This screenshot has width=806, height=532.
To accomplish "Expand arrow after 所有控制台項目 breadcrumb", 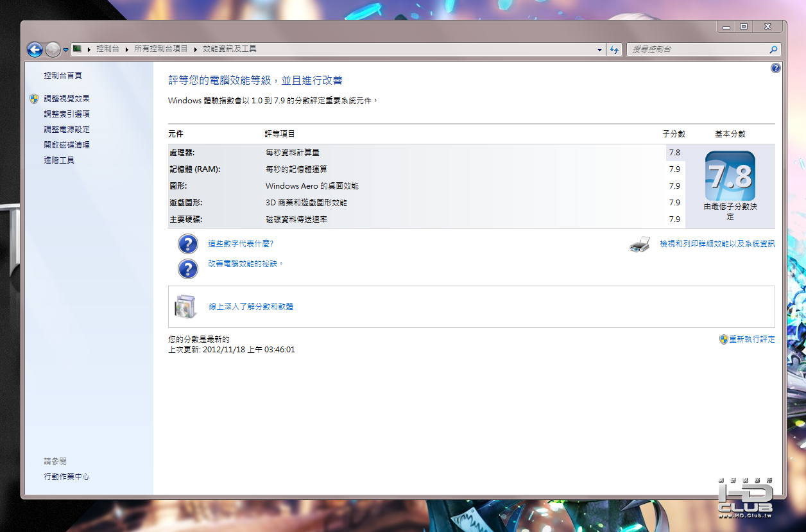I will (195, 49).
